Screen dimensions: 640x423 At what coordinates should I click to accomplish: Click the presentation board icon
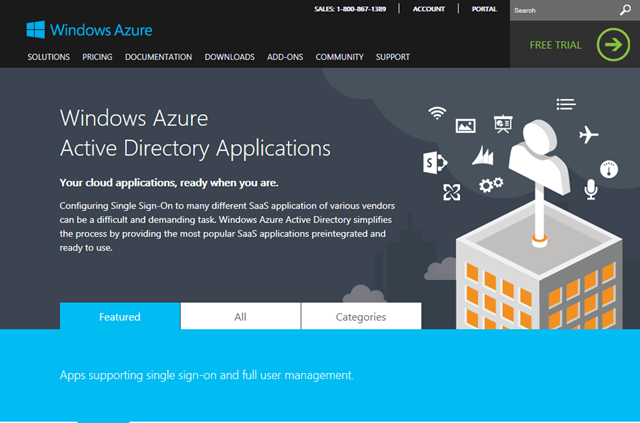pos(503,124)
